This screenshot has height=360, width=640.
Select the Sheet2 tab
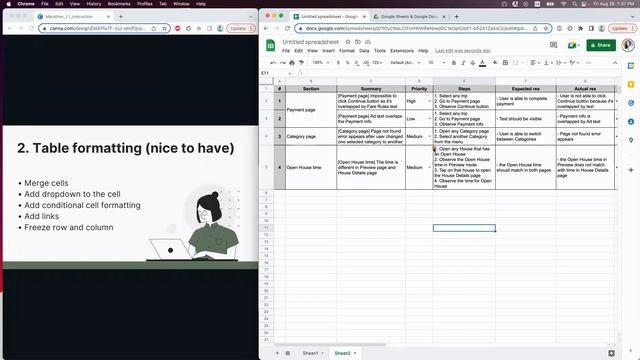click(x=345, y=353)
